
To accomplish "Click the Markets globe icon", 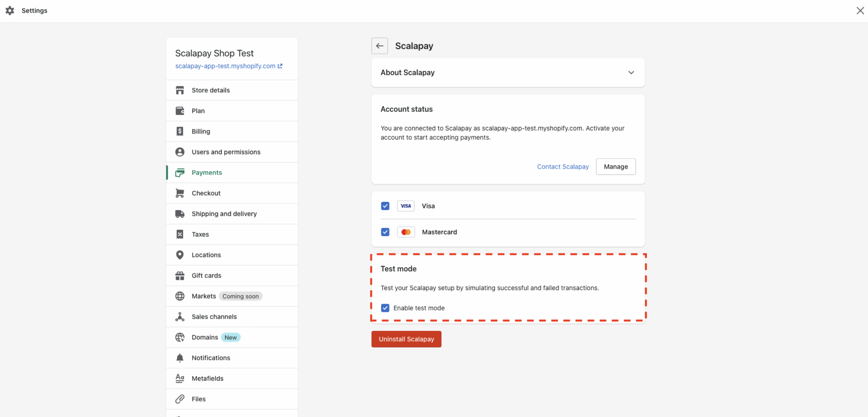I will [180, 296].
